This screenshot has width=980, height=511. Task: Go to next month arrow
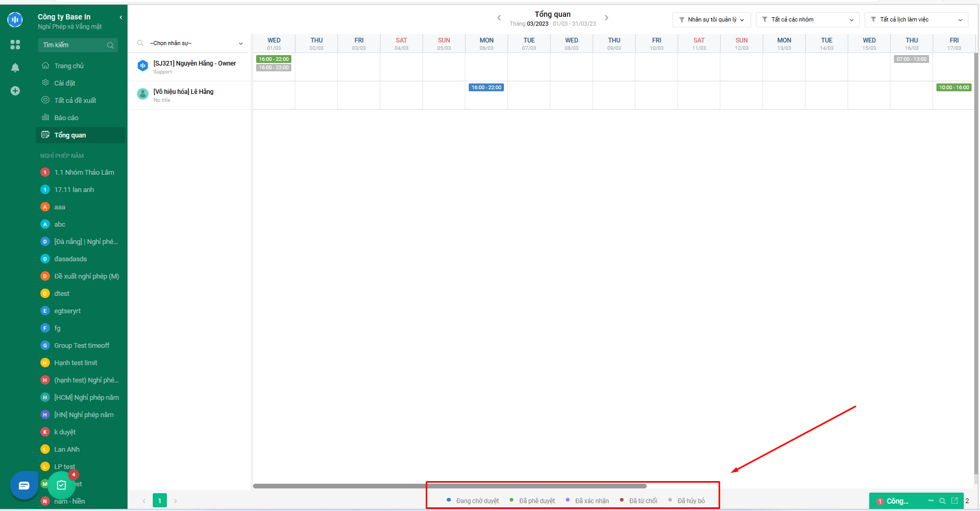click(606, 18)
